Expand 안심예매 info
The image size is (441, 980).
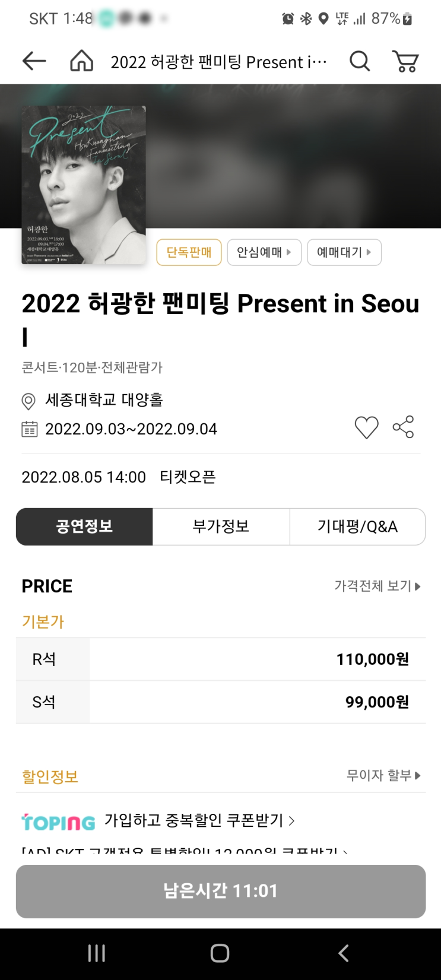[264, 252]
